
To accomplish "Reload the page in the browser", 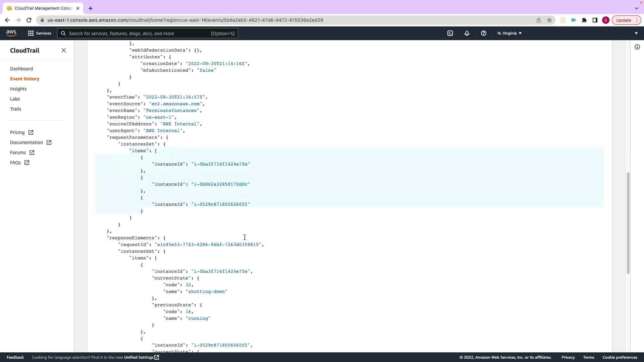I will point(29,20).
